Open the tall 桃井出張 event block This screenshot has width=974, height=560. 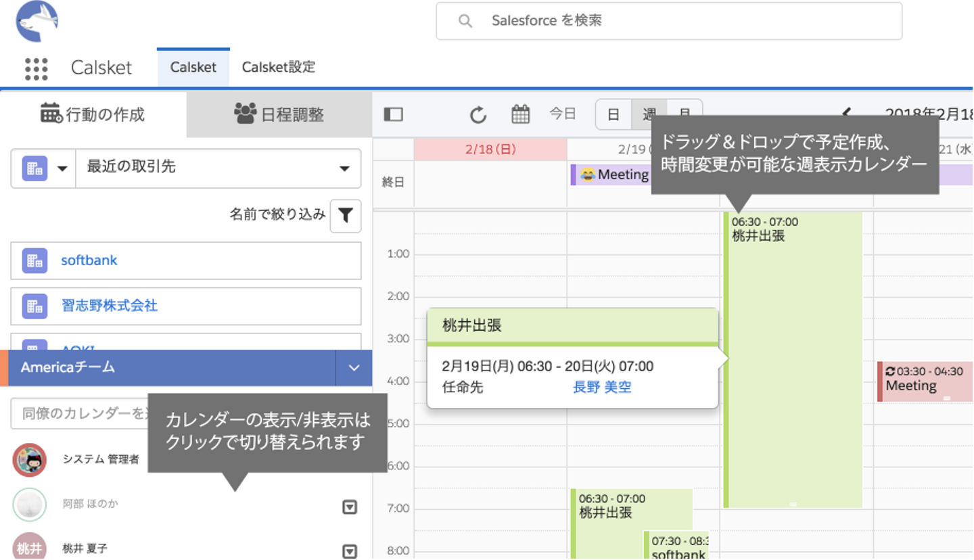793,360
